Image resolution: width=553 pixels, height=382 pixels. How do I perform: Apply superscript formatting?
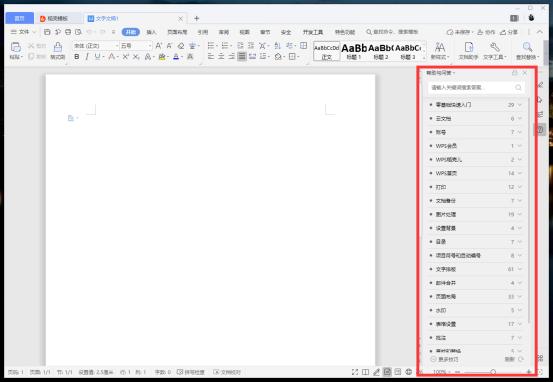(x=126, y=56)
